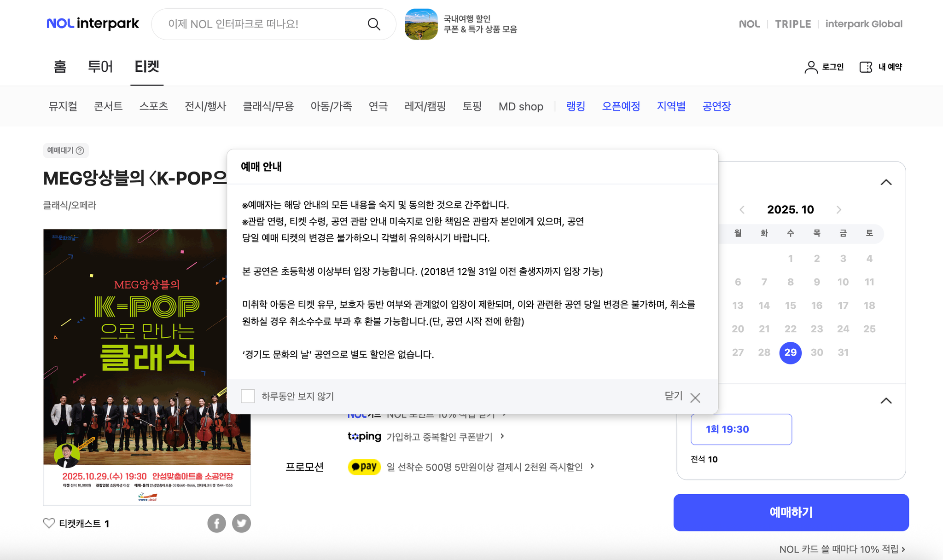The image size is (943, 560).
Task: Open the 랭킹 link
Action: 576,106
